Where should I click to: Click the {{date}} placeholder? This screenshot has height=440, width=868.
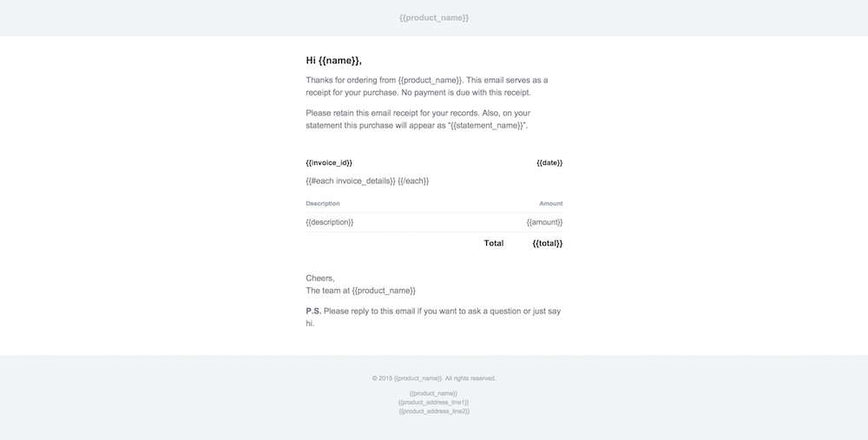549,162
